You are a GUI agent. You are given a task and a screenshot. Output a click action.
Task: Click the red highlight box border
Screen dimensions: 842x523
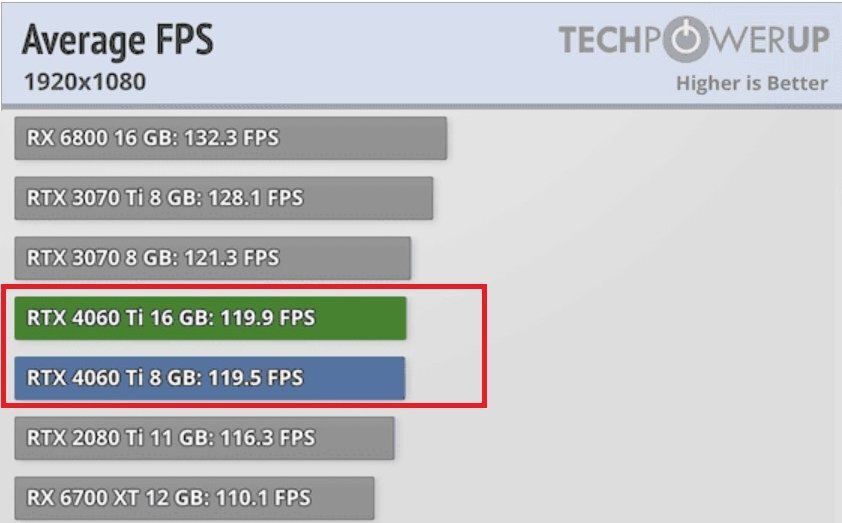(x=244, y=287)
